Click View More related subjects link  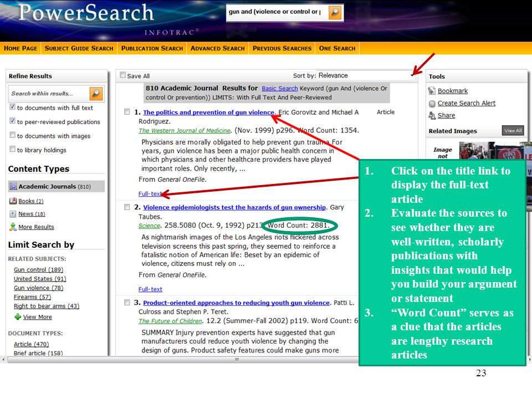tap(37, 317)
